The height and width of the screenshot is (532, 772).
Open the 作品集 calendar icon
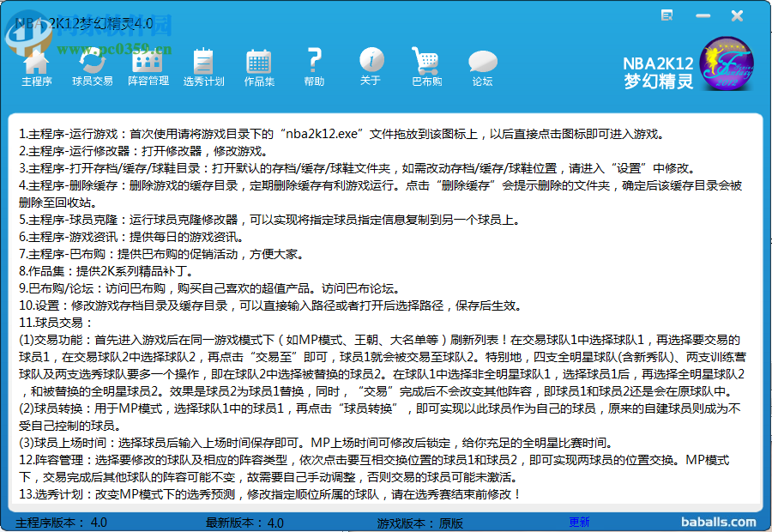[x=259, y=68]
